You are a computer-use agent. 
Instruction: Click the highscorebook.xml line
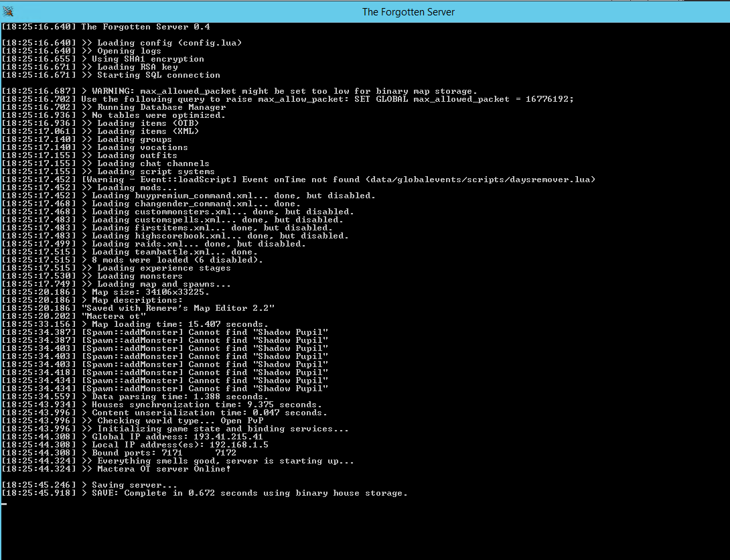(x=175, y=236)
